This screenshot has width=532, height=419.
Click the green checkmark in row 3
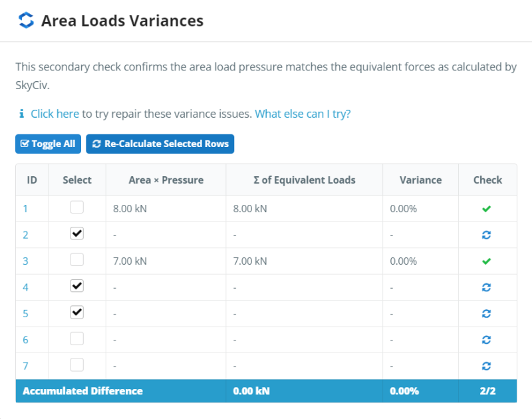point(487,261)
